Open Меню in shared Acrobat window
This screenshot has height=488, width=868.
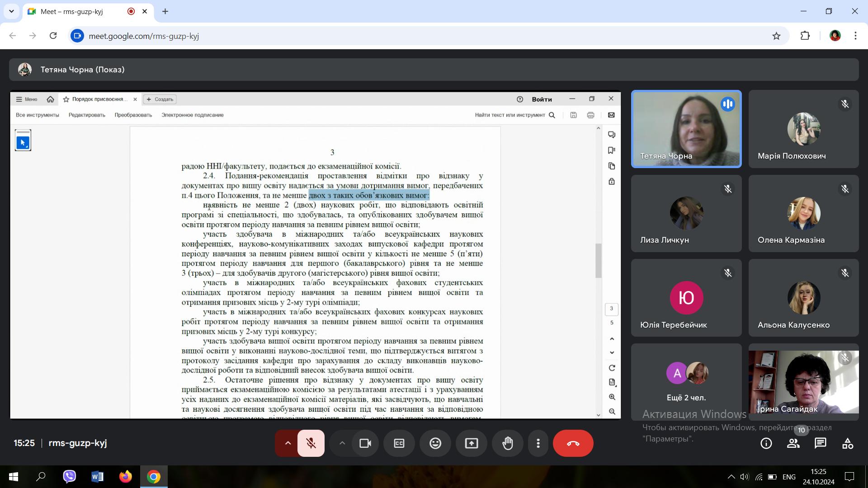(x=27, y=99)
